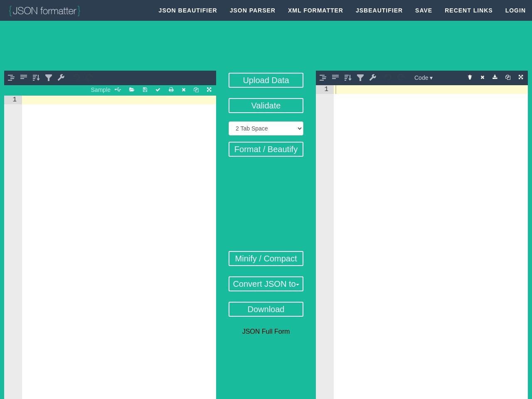
Task: Click Validate button
Action: pos(266,106)
